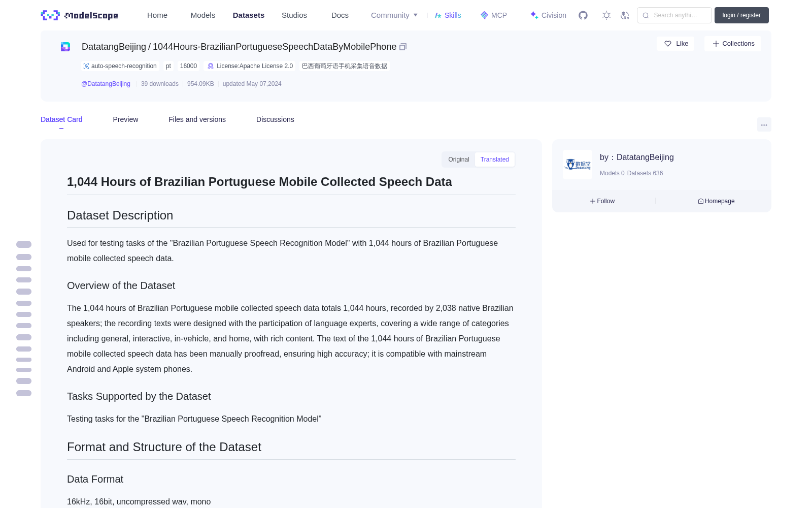
Task: Open the Docs page
Action: point(340,15)
